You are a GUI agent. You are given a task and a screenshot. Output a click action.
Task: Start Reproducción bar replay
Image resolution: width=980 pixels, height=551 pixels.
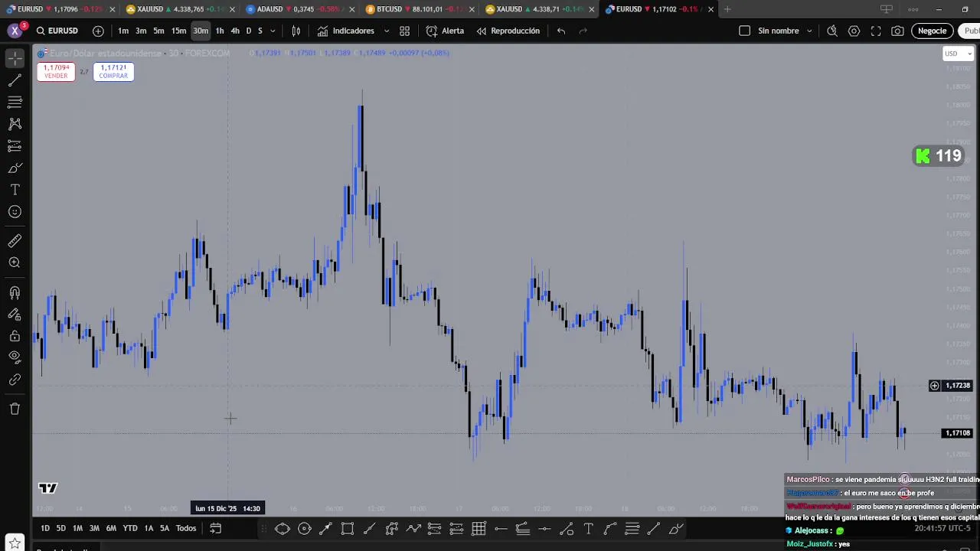pyautogui.click(x=508, y=31)
